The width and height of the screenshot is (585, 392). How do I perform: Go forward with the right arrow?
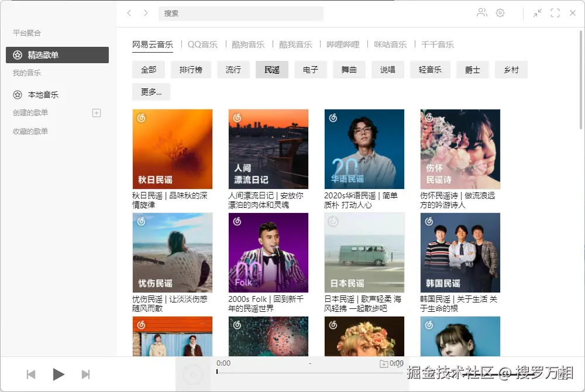pyautogui.click(x=146, y=13)
